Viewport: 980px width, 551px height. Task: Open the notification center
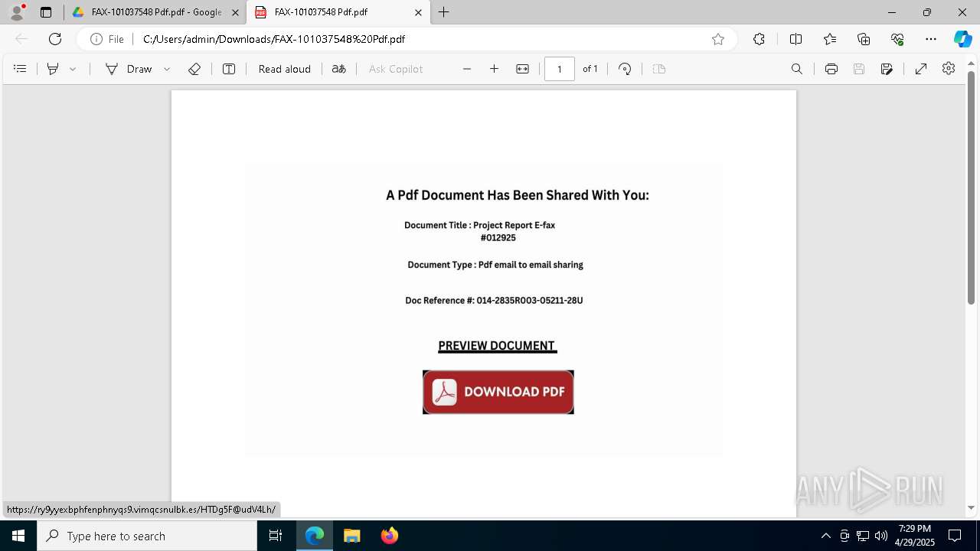point(955,536)
